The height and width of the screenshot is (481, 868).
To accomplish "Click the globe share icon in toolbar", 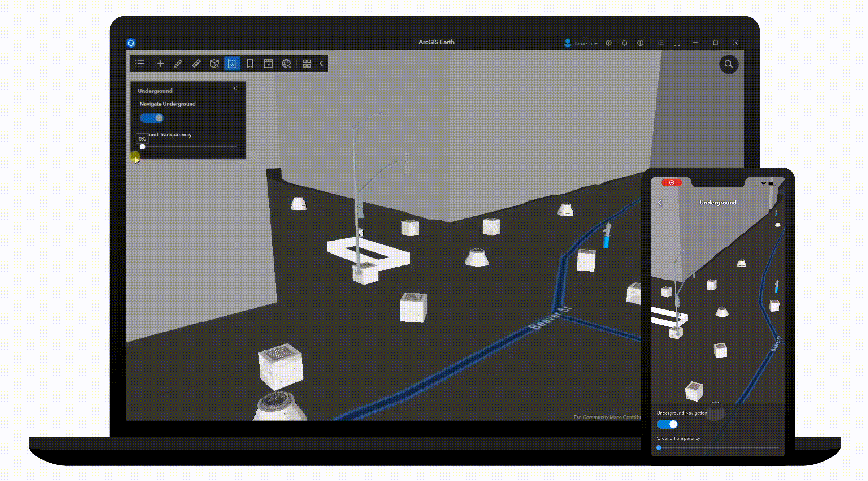I will (x=286, y=64).
